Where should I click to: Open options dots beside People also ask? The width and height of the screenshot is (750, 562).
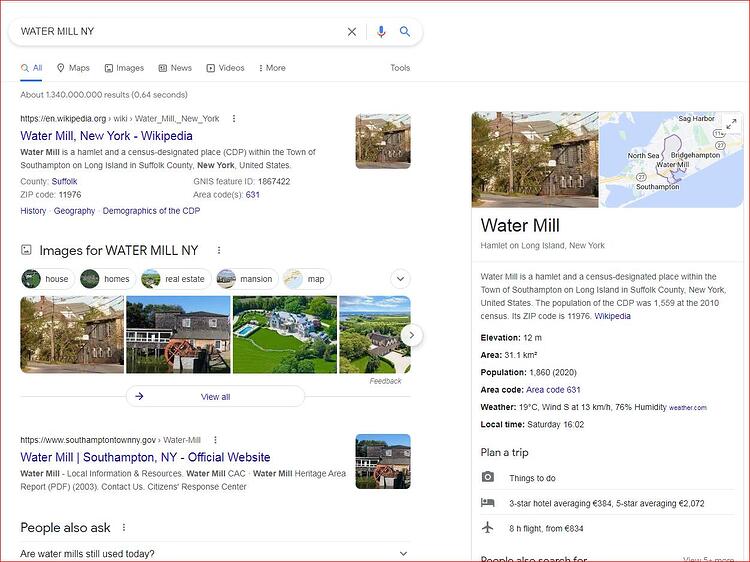pyautogui.click(x=124, y=527)
